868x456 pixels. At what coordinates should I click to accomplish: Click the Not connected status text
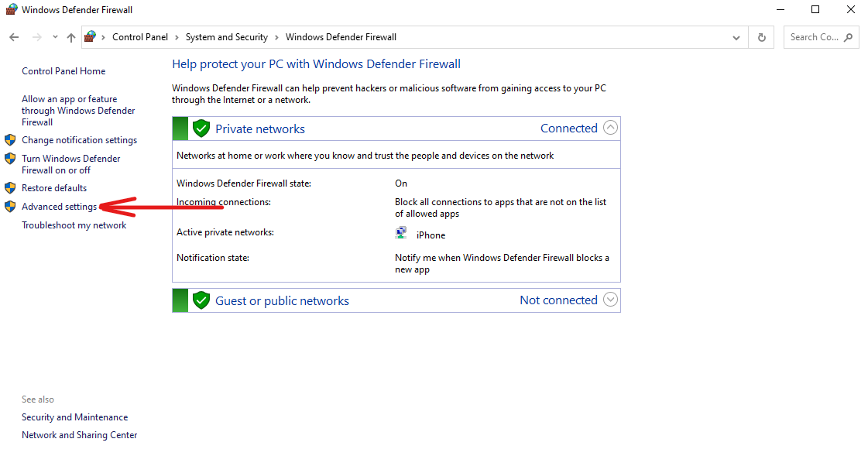558,300
